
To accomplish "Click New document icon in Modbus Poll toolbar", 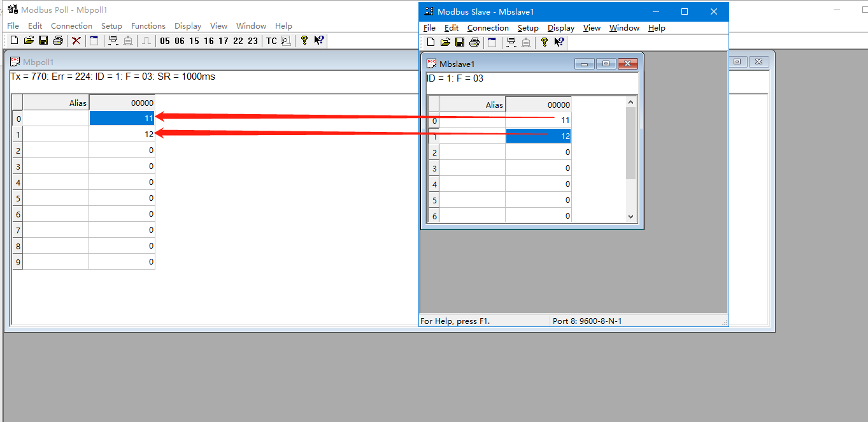I will click(14, 41).
